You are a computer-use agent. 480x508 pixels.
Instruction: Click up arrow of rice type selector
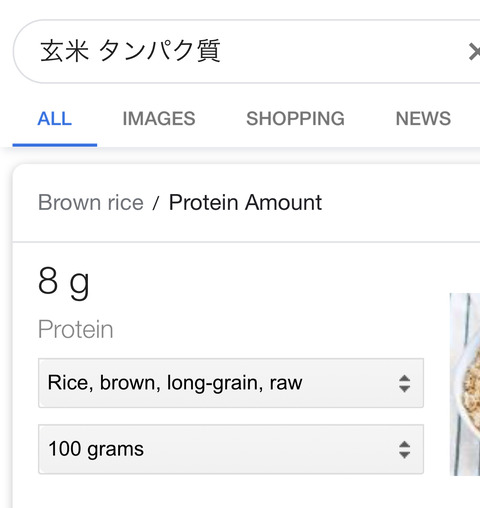click(404, 378)
